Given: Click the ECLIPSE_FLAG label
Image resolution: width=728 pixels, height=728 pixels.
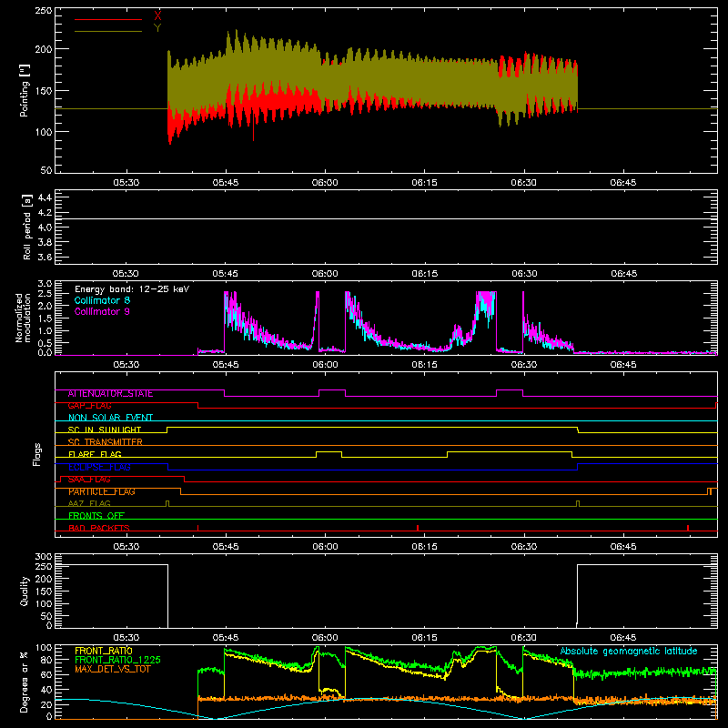Looking at the screenshot, I should 99,467.
